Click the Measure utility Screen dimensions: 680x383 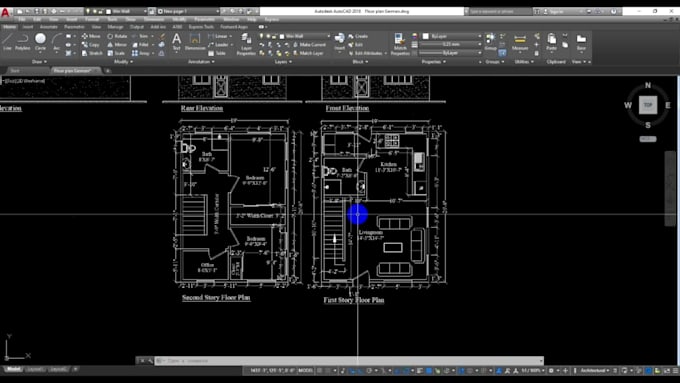tap(520, 42)
